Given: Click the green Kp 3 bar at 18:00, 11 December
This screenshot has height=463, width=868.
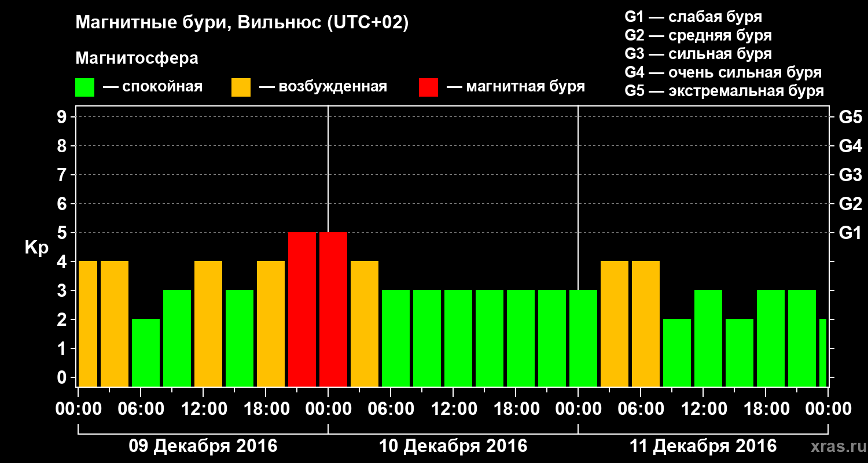Looking at the screenshot, I should click(771, 338).
